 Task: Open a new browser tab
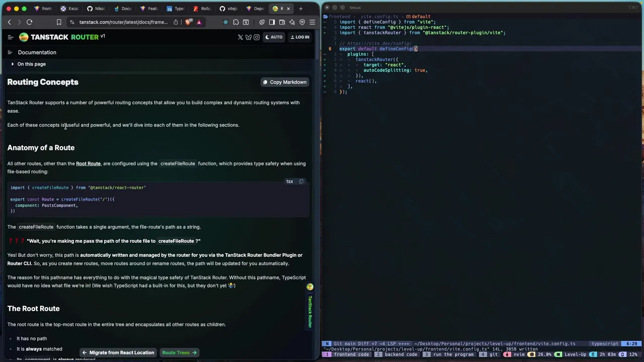click(x=301, y=9)
